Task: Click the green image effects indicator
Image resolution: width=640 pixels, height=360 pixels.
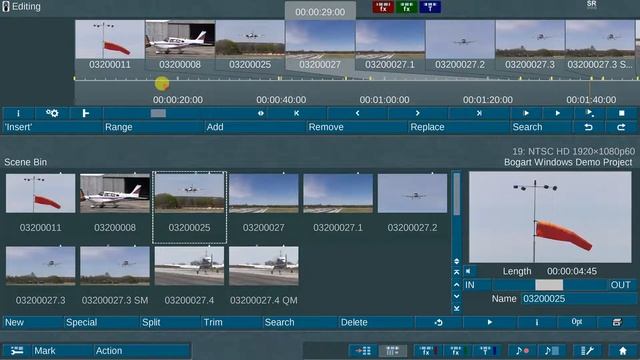Action: pyautogui.click(x=407, y=7)
